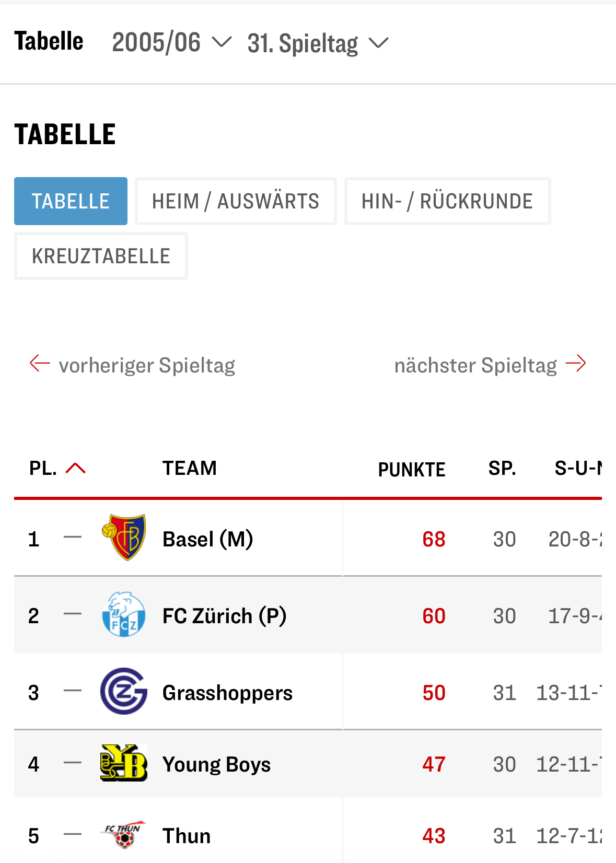Open the 2005/06 season dropdown

click(x=171, y=42)
